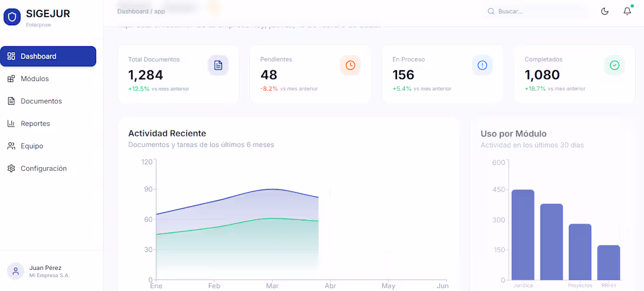Viewport: 644px width, 291px height.
Task: Open the notifications bell icon
Action: (x=627, y=12)
